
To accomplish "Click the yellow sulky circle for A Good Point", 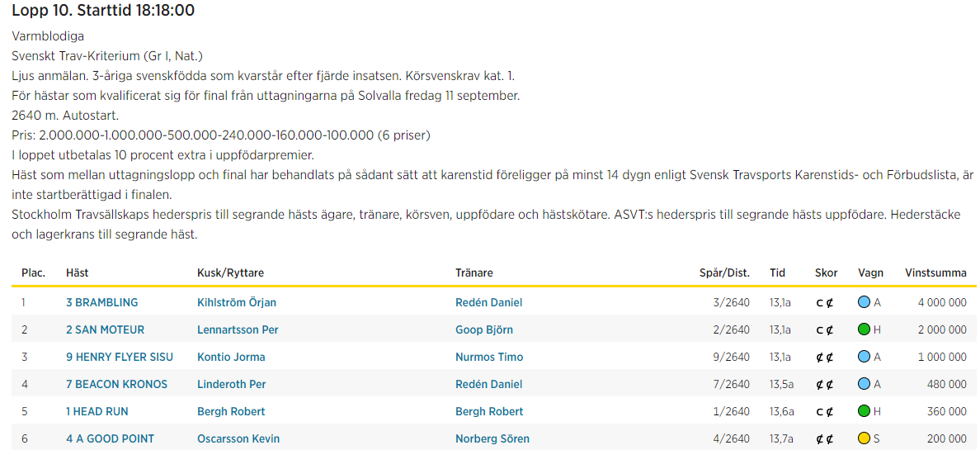I will click(x=865, y=438).
